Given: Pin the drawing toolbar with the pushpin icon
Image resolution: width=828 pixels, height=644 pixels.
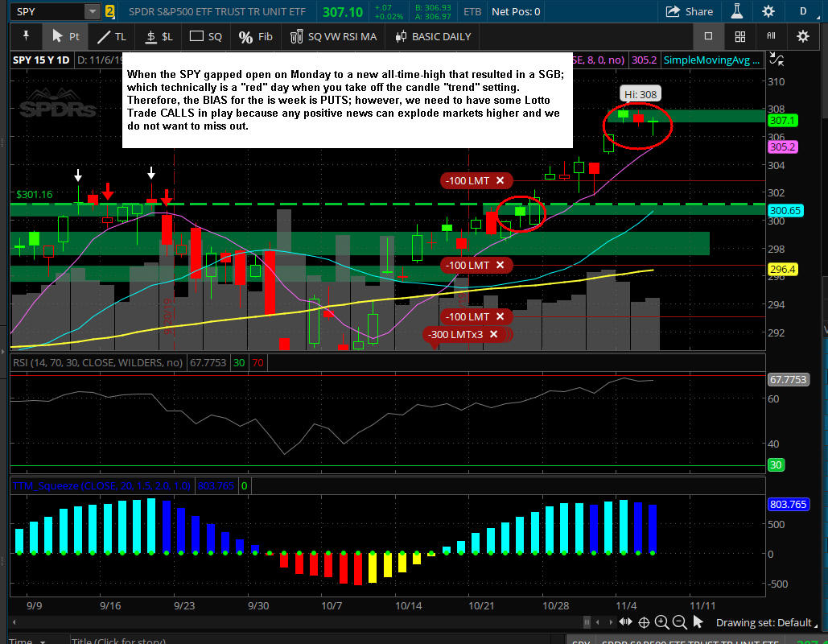Looking at the screenshot, I should tap(26, 36).
